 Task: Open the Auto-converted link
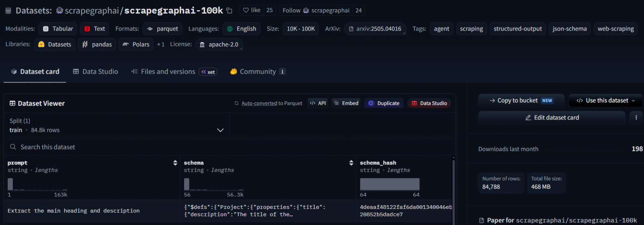click(259, 103)
